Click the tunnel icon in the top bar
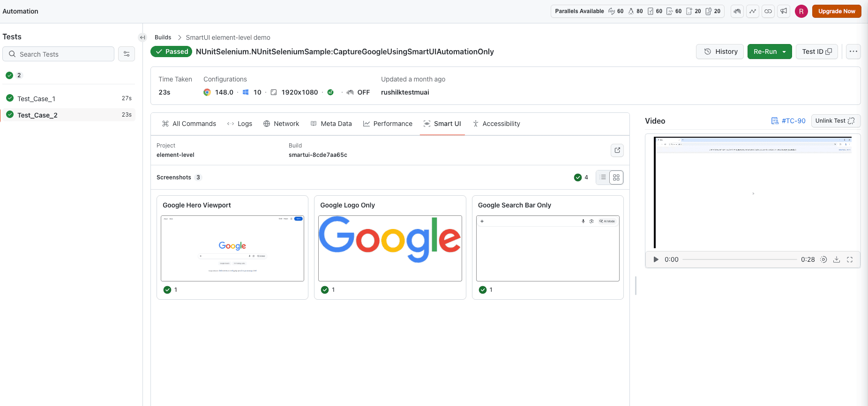This screenshot has width=868, height=406. pos(737,11)
